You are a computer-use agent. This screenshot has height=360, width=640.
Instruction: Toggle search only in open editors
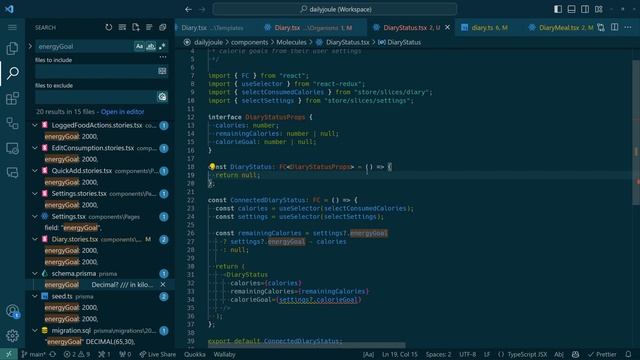[x=162, y=71]
